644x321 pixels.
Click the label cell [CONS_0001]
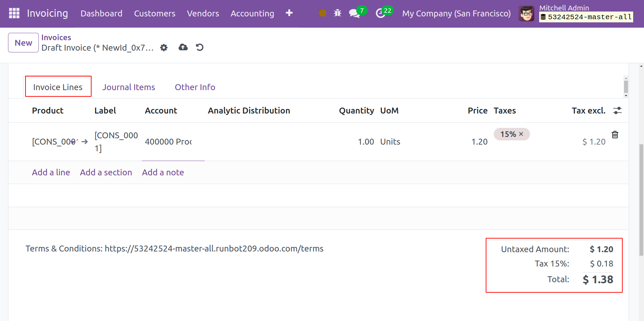tap(116, 142)
